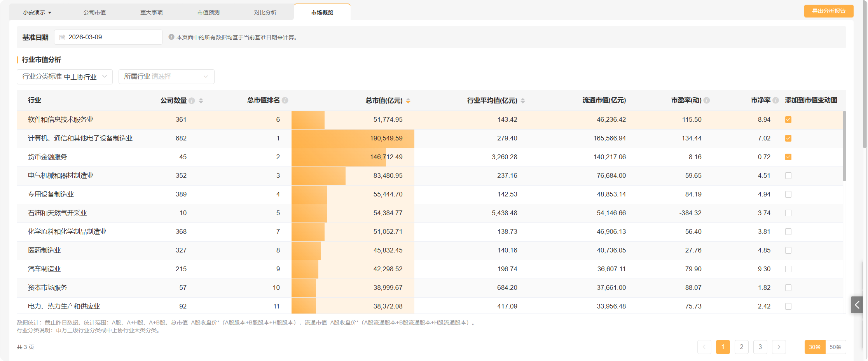The width and height of the screenshot is (868, 361).
Task: Uncheck 软件和信息技术服务业 market value checkbox
Action: click(788, 120)
